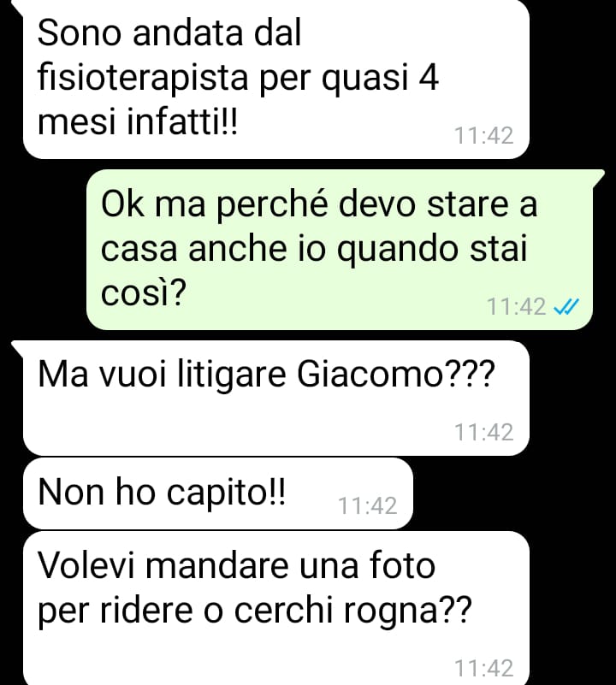Tap the 'Non ho capito!!' message bubble

(x=217, y=493)
